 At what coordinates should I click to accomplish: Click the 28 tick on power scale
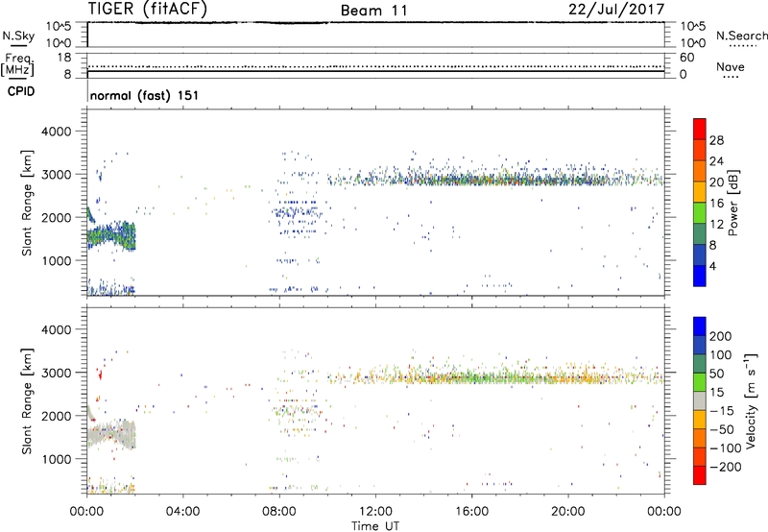pos(716,140)
